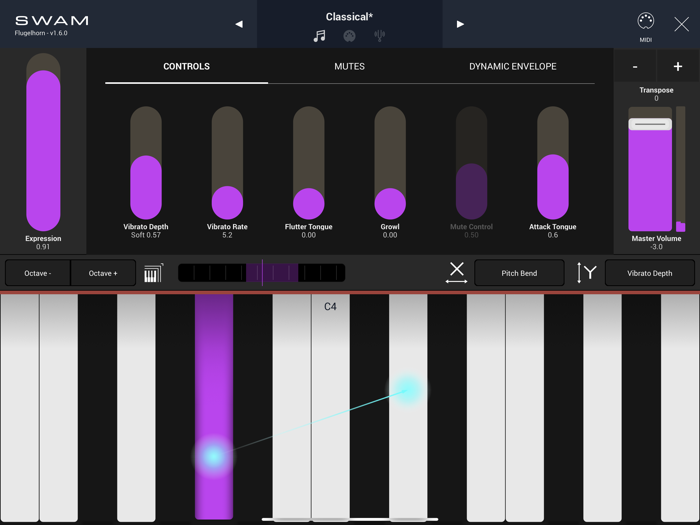700x525 pixels.
Task: Click the Y-axis vertical arrow icon
Action: tap(587, 273)
